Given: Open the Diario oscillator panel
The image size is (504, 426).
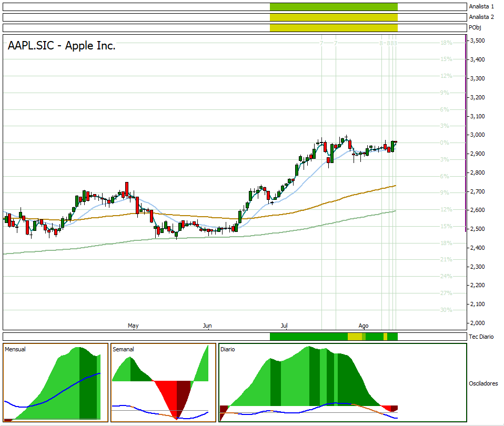Looking at the screenshot, I should 342,382.
